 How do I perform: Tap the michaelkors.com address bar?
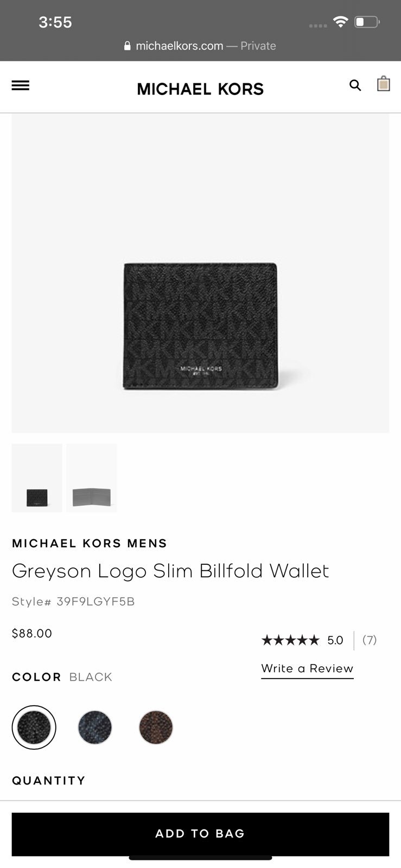pos(200,46)
